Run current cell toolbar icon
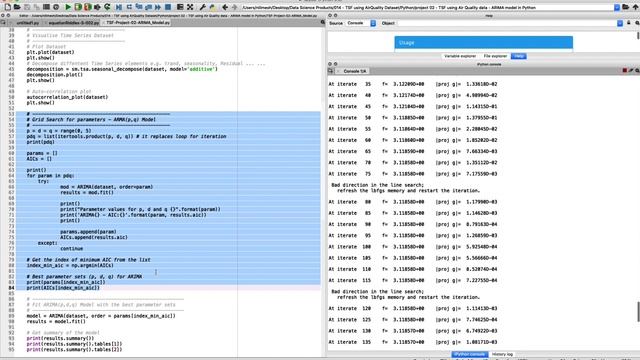 click(x=78, y=7)
